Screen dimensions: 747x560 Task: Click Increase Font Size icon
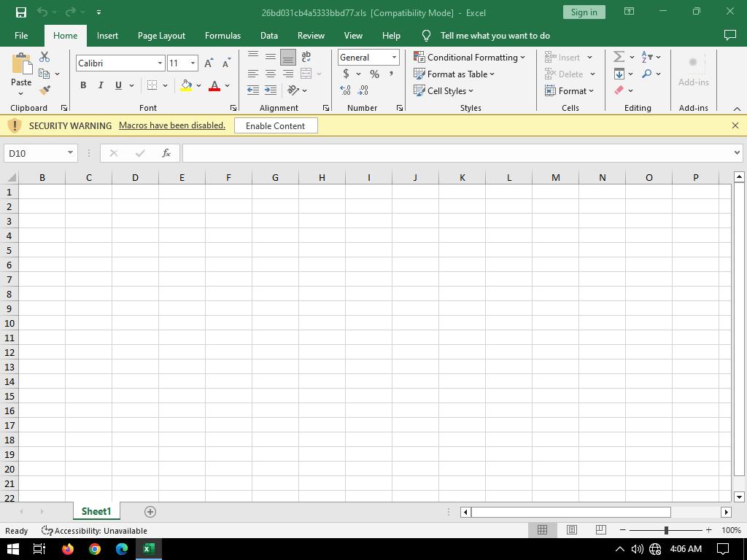point(209,63)
